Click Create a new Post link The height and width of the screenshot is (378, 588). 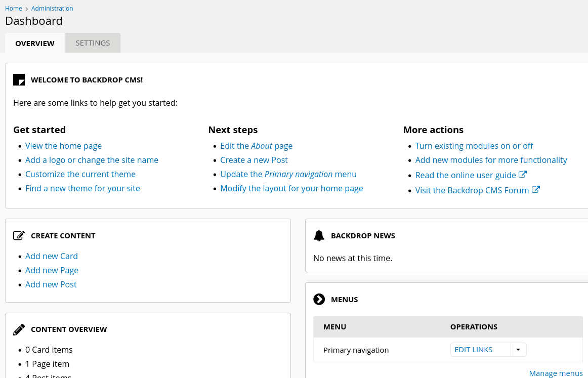coord(254,160)
